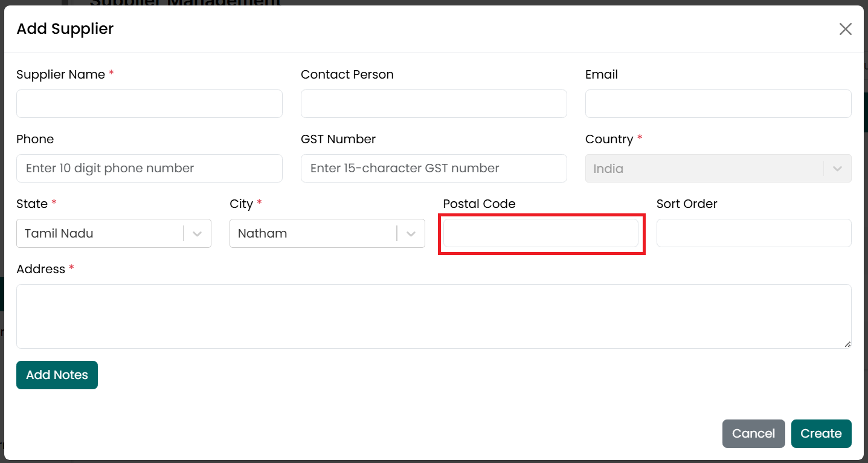The height and width of the screenshot is (463, 868).
Task: Click the Postal Code field
Action: pyautogui.click(x=541, y=233)
